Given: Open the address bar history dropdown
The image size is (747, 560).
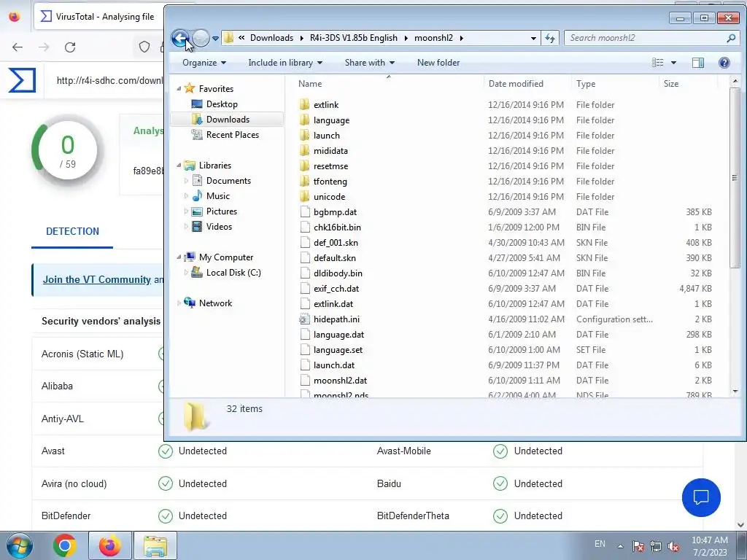Looking at the screenshot, I should [x=533, y=38].
